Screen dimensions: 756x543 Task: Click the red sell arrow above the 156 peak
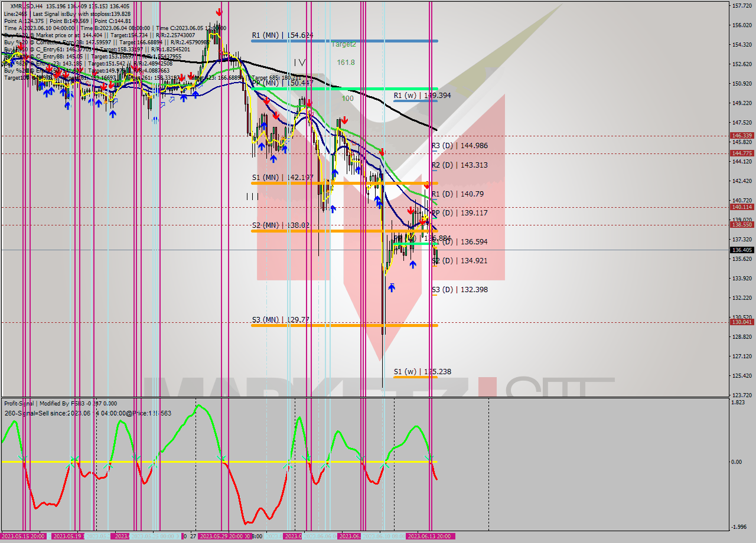219,12
